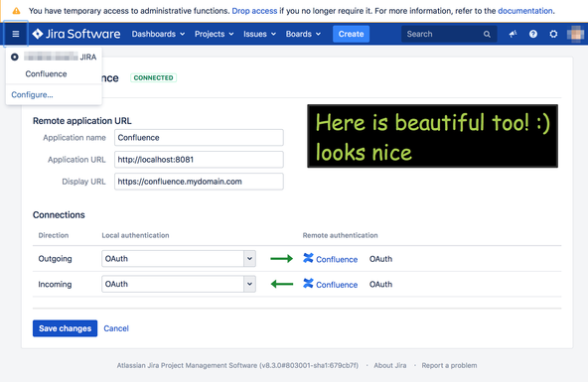Open the user profile avatar menu
The height and width of the screenshot is (382, 588).
click(575, 34)
